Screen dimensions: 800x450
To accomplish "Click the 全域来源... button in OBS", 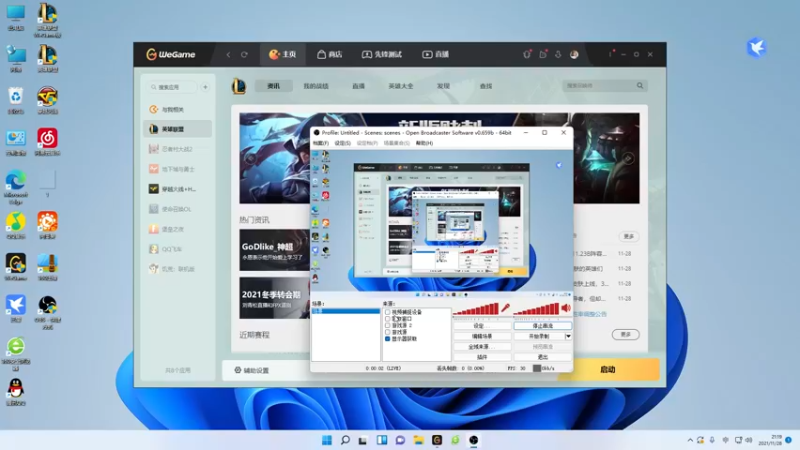I will [x=482, y=346].
